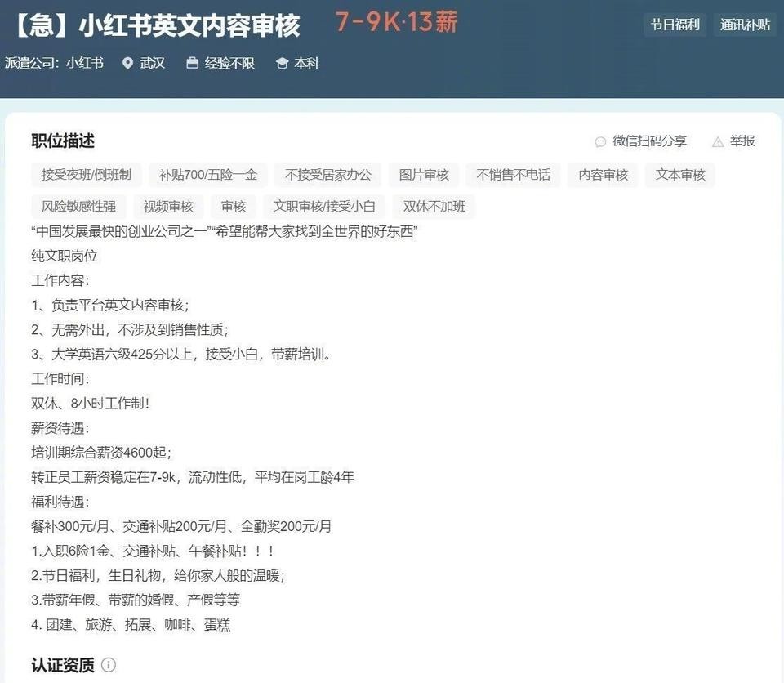
Task: Click the 武汉 location text
Action: pyautogui.click(x=153, y=63)
